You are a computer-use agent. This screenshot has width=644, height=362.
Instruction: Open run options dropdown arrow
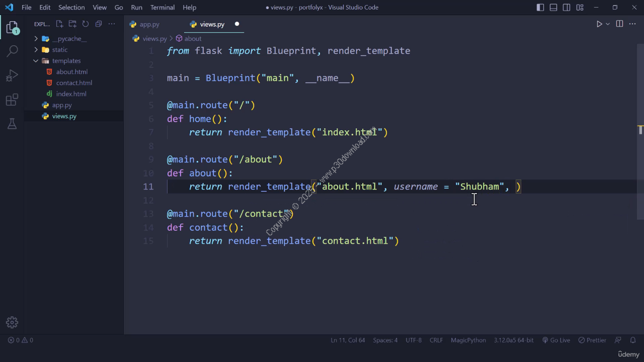608,24
